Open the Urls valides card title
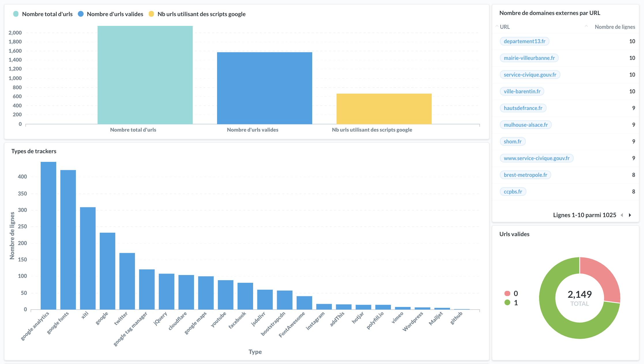 click(x=514, y=234)
